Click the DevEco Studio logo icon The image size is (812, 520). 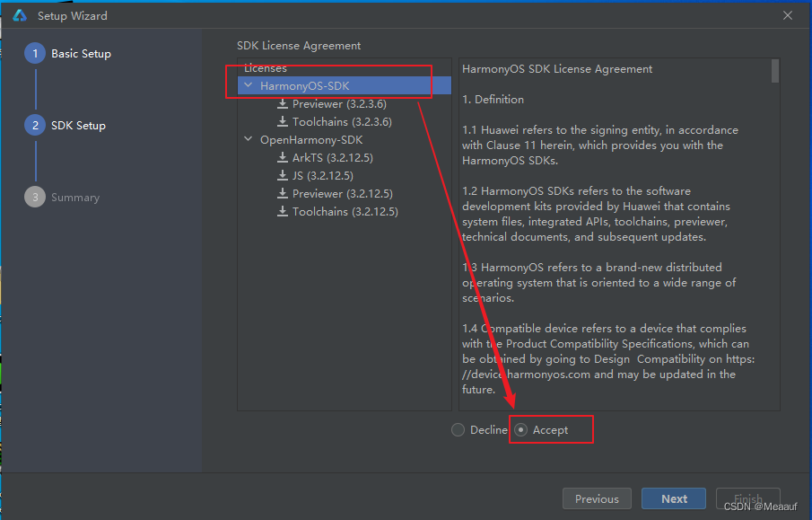[20, 15]
